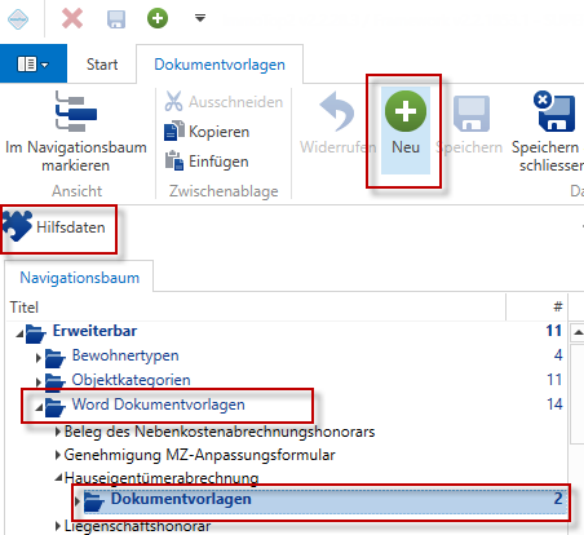Click the Kopieren command
This screenshot has width=584, height=535.
(x=207, y=132)
